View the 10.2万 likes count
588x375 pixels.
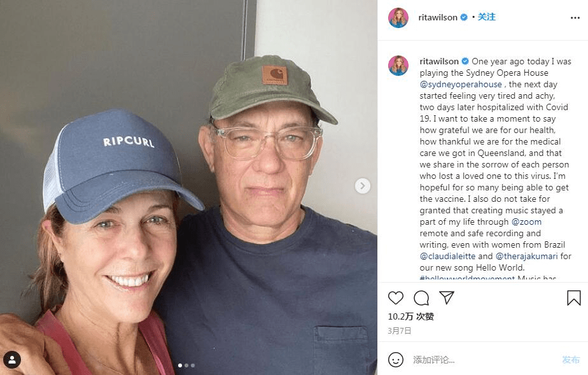410,316
